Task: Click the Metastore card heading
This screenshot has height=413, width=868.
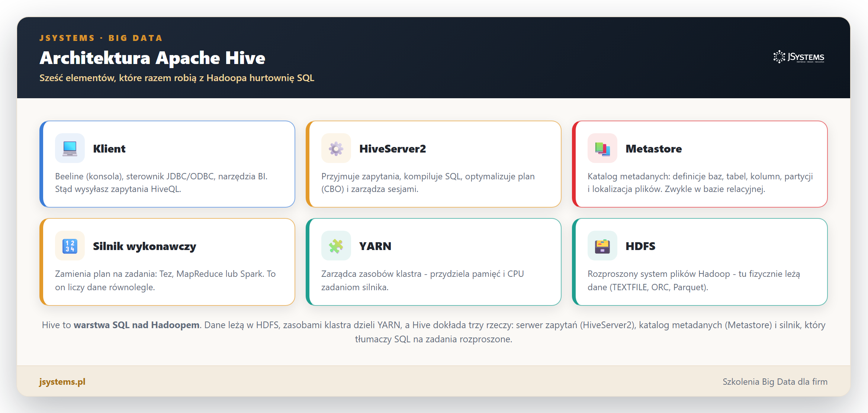Action: (x=653, y=148)
